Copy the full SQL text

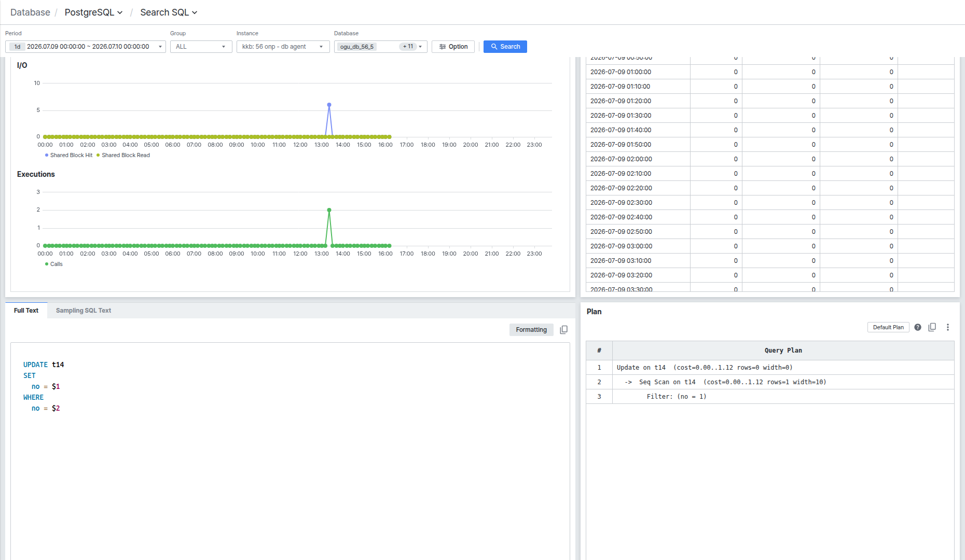coord(564,330)
